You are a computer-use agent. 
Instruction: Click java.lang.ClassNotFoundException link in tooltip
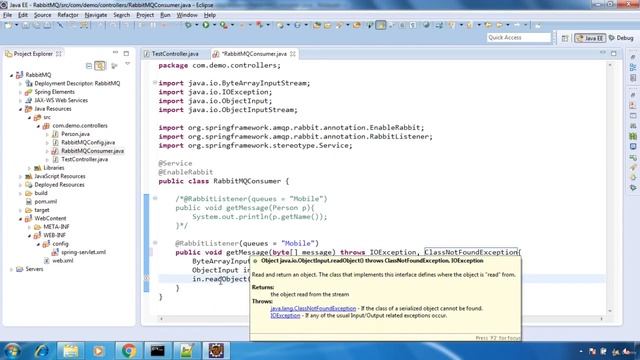pos(313,309)
